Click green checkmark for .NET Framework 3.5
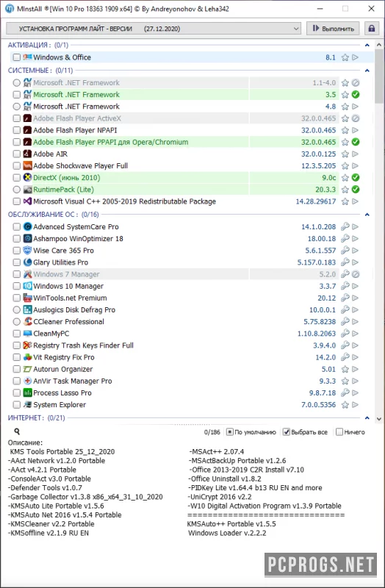The width and height of the screenshot is (385, 588). click(x=356, y=95)
